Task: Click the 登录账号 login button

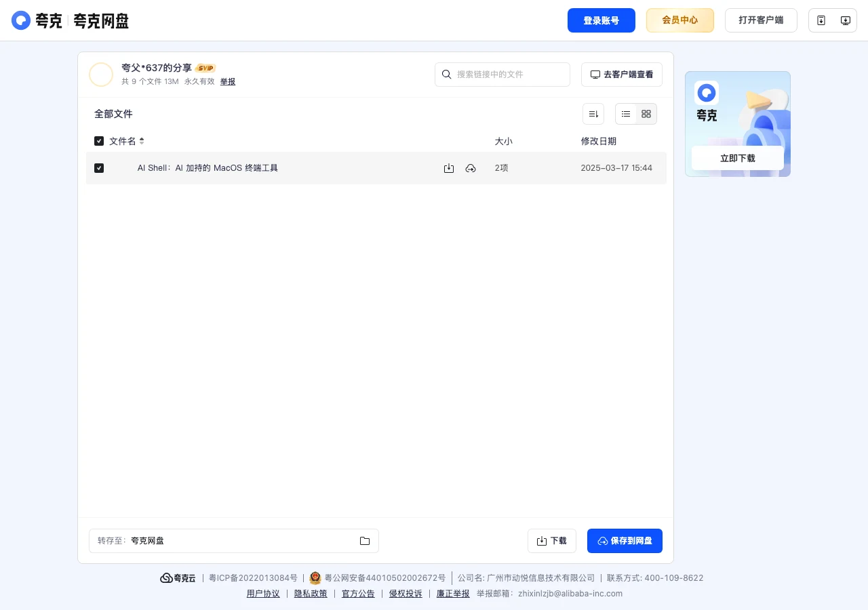Action: pos(601,20)
